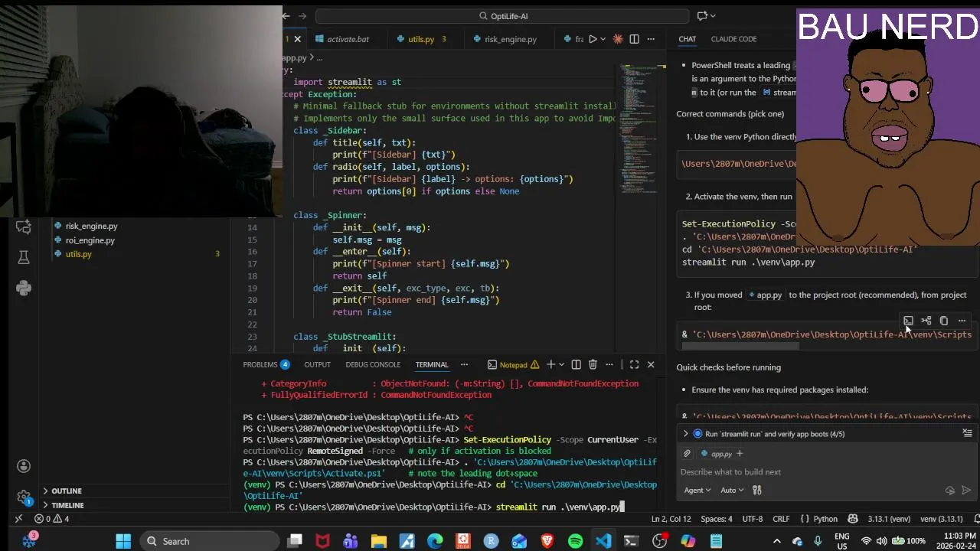Open errors and warnings count in status bar

(x=52, y=519)
